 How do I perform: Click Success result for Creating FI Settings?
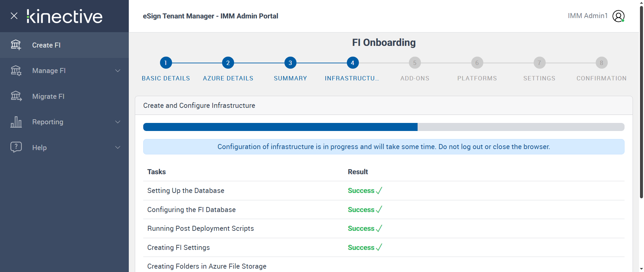pyautogui.click(x=365, y=248)
